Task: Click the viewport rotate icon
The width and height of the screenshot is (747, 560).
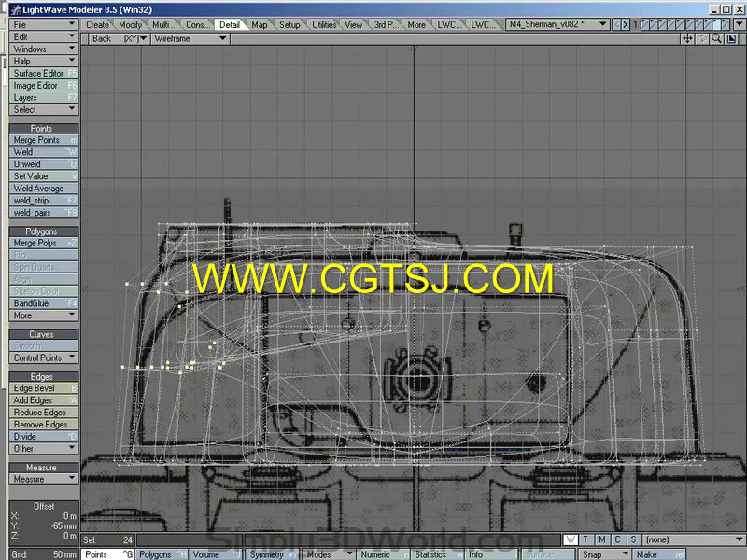Action: [x=702, y=39]
